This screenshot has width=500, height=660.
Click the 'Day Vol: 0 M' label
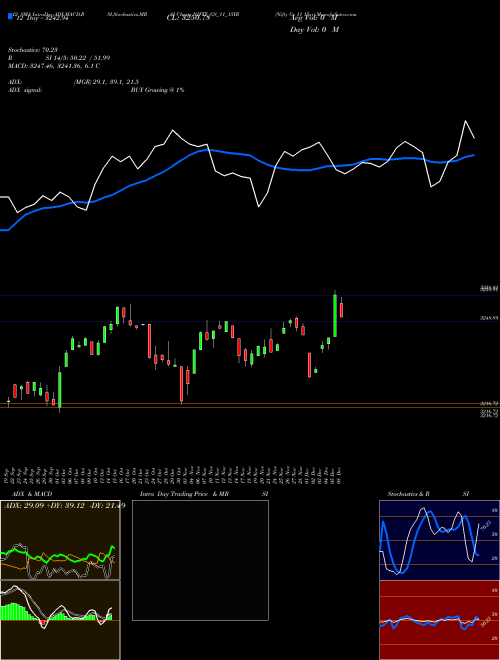[314, 29]
